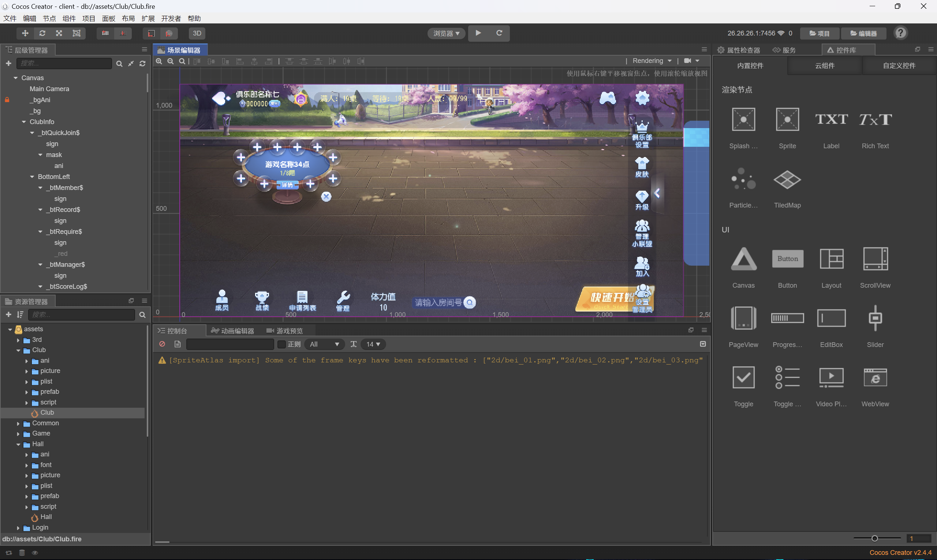The image size is (937, 560).
Task: Click the refresh preview button
Action: point(499,33)
